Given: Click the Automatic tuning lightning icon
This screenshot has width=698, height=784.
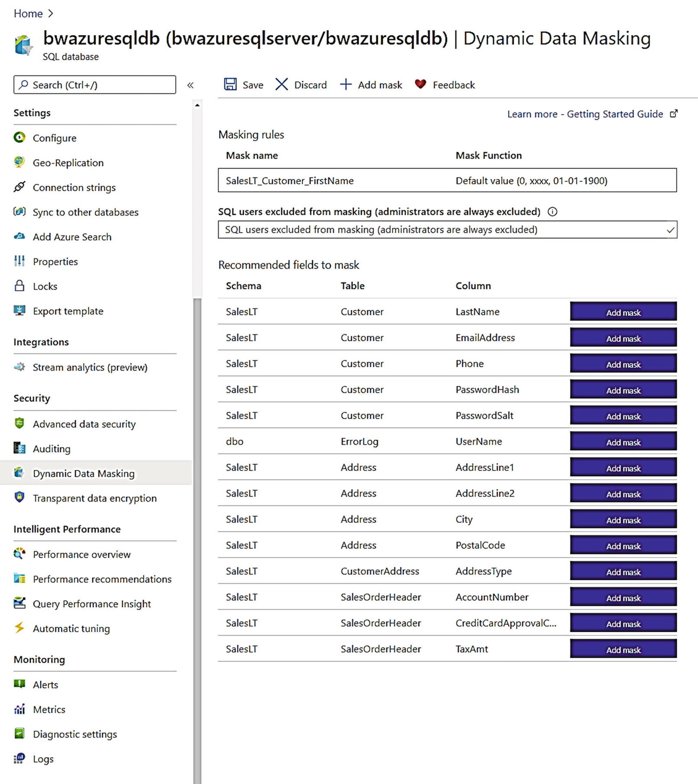Looking at the screenshot, I should click(x=20, y=627).
